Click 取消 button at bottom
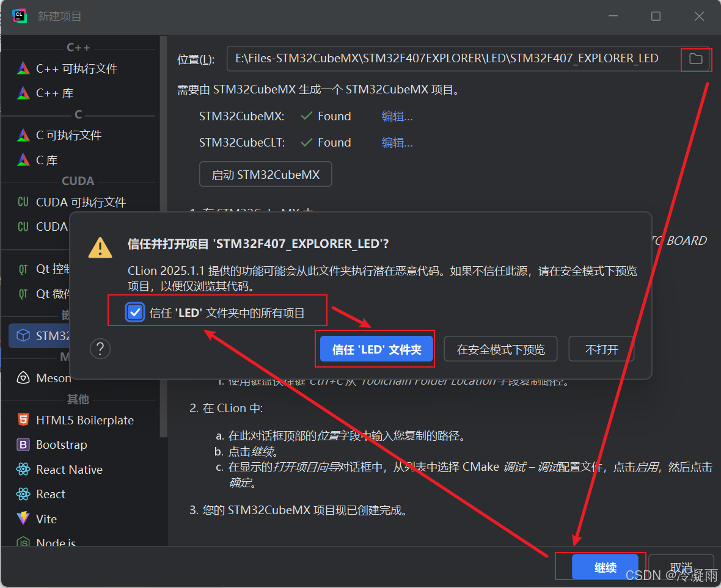This screenshot has height=588, width=721. (x=681, y=567)
